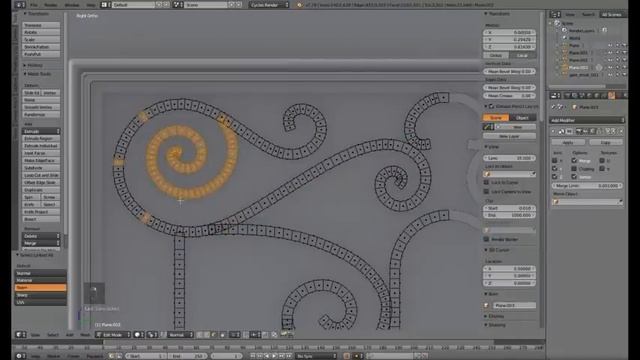
Task: Apply the Mirror modifier
Action: coord(568,142)
